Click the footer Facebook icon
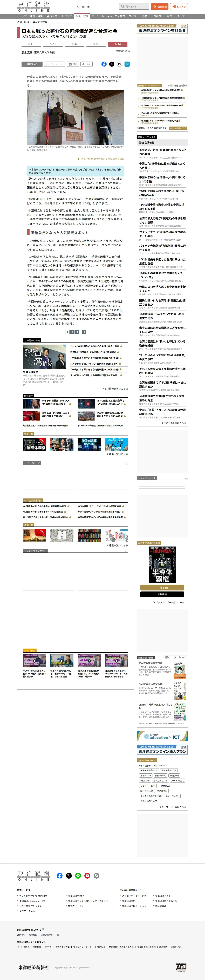The image size is (205, 980). point(60,875)
